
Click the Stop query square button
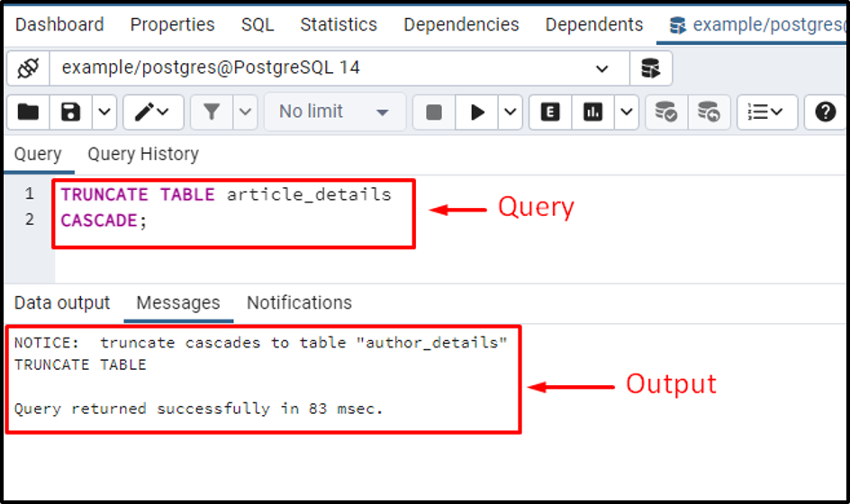click(434, 112)
